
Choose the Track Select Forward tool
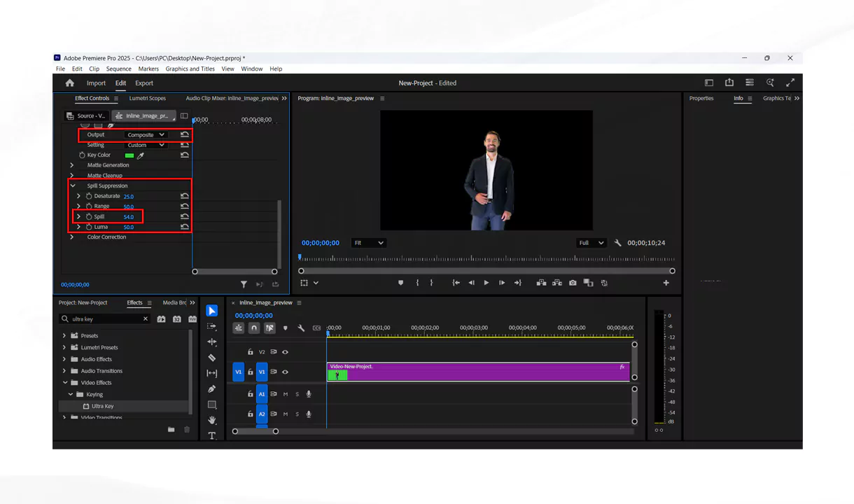[x=212, y=326]
